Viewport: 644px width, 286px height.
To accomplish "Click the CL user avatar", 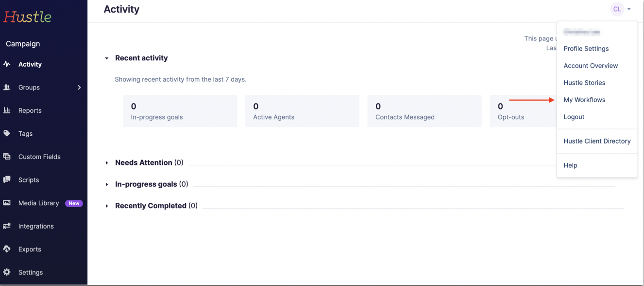I will point(617,9).
